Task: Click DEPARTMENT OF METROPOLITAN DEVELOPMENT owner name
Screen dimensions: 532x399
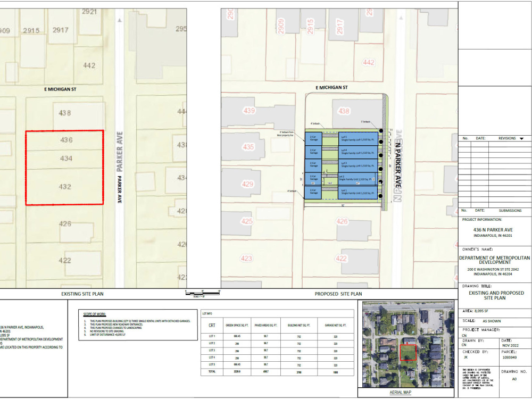Action: click(495, 260)
